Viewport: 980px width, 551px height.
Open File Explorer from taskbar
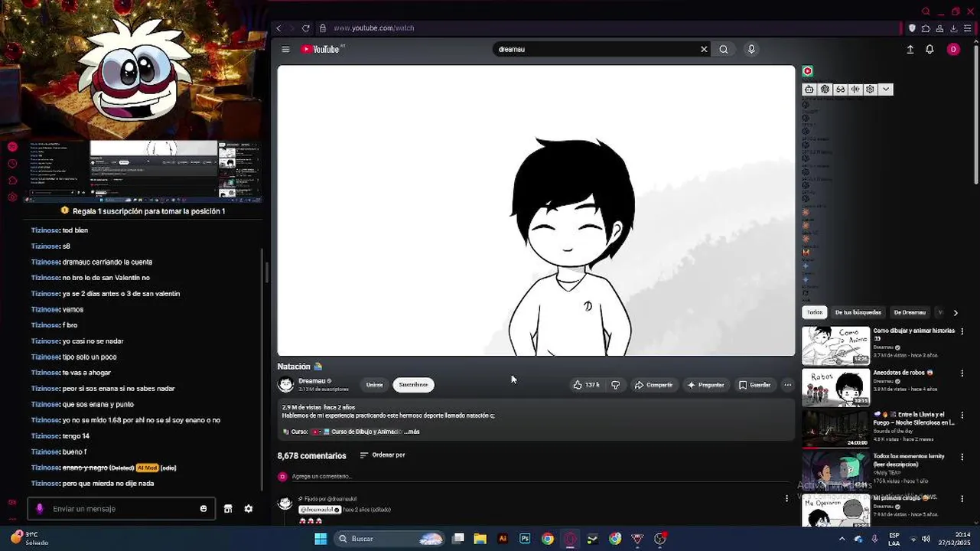coord(480,539)
